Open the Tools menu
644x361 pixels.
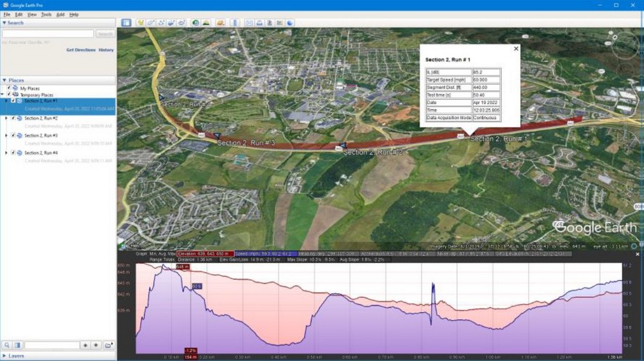pos(46,14)
